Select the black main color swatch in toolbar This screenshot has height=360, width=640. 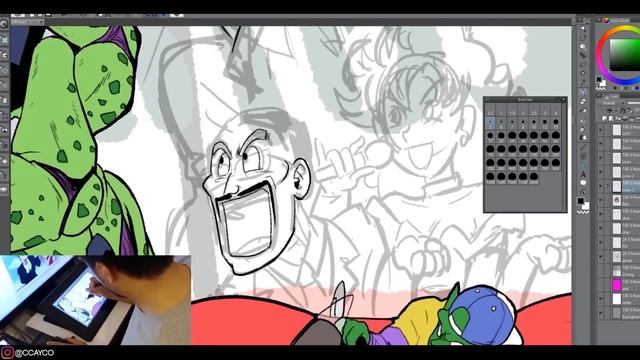pos(581,201)
